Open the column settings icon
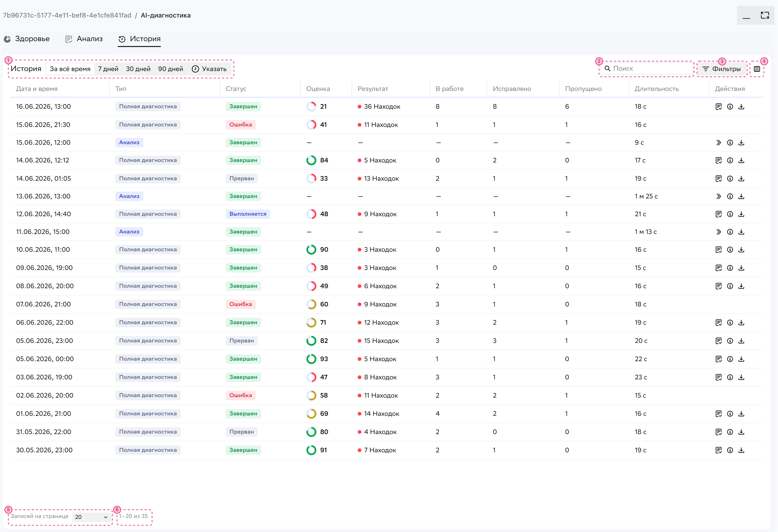The image size is (778, 532). click(756, 69)
